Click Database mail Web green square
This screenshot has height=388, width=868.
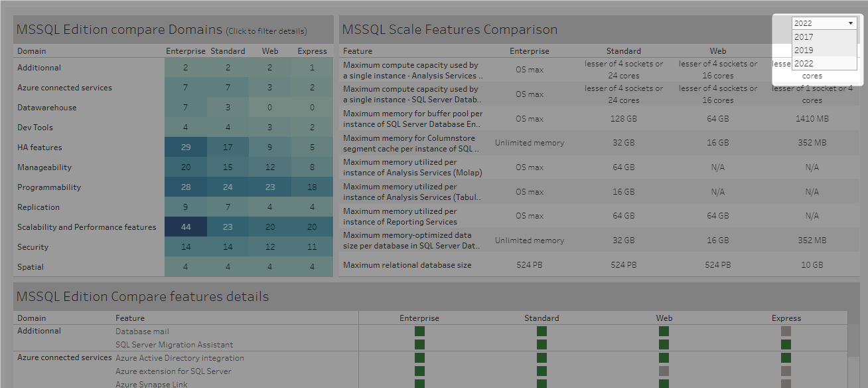pos(664,331)
